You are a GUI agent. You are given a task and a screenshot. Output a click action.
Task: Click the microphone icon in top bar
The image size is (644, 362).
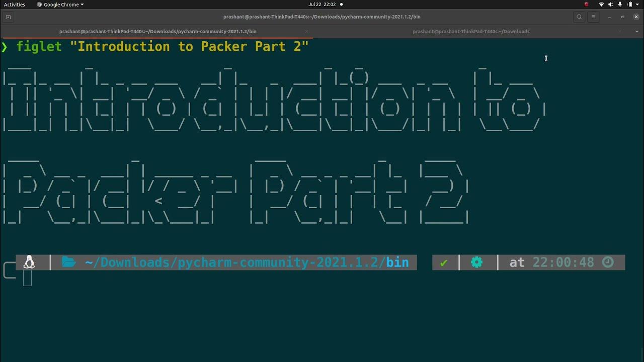point(620,5)
